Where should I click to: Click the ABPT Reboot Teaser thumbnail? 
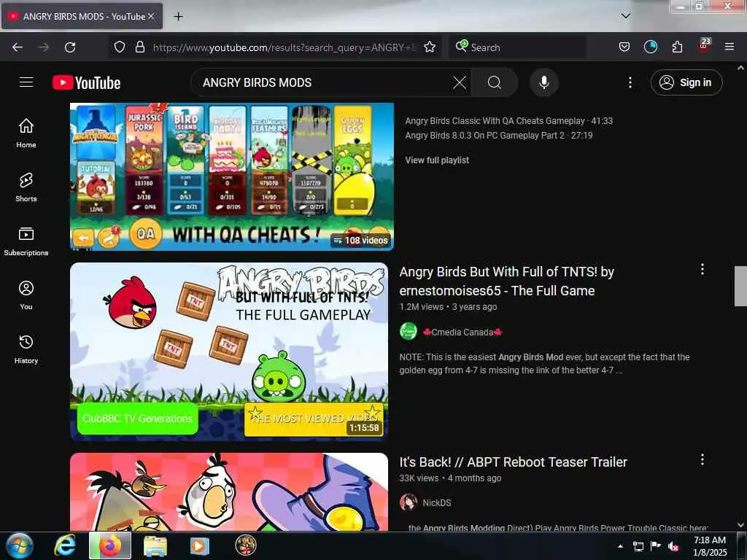(229, 491)
